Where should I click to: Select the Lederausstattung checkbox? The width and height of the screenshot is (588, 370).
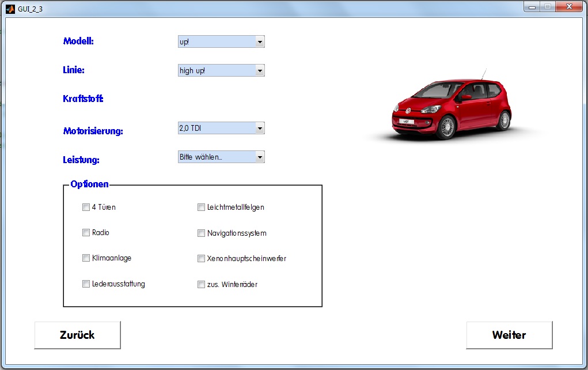coord(86,284)
